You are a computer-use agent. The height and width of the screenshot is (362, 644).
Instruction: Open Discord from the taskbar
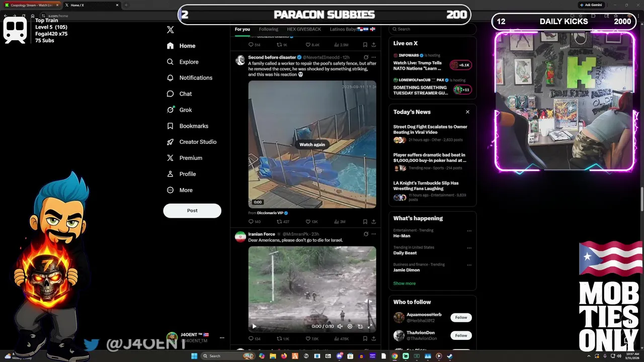339,356
